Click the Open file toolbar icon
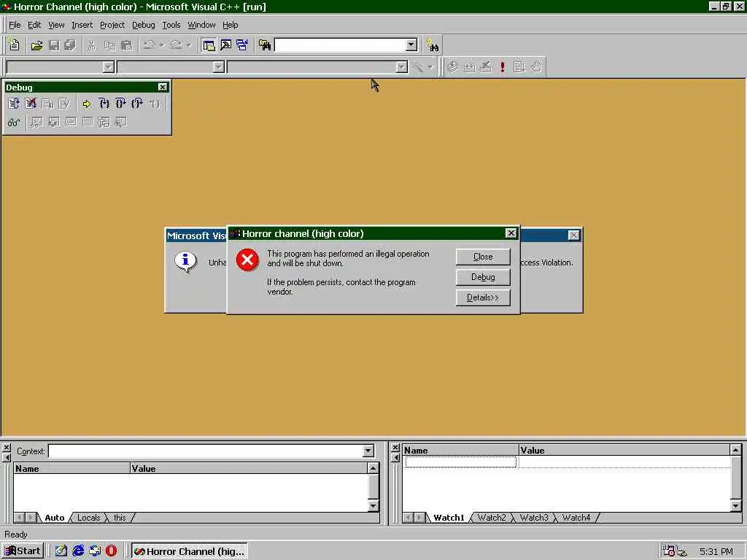The width and height of the screenshot is (747, 560). (36, 45)
